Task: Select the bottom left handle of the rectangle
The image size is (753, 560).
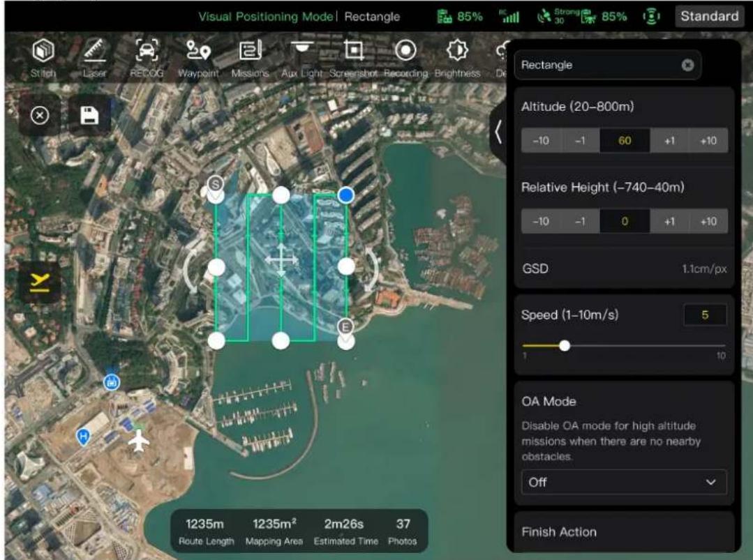Action: (216, 341)
